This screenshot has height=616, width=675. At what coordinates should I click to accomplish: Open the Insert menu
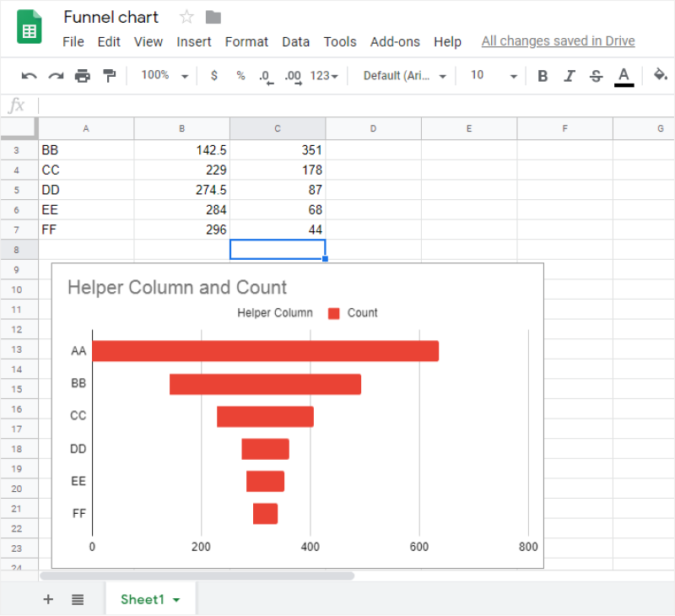194,41
